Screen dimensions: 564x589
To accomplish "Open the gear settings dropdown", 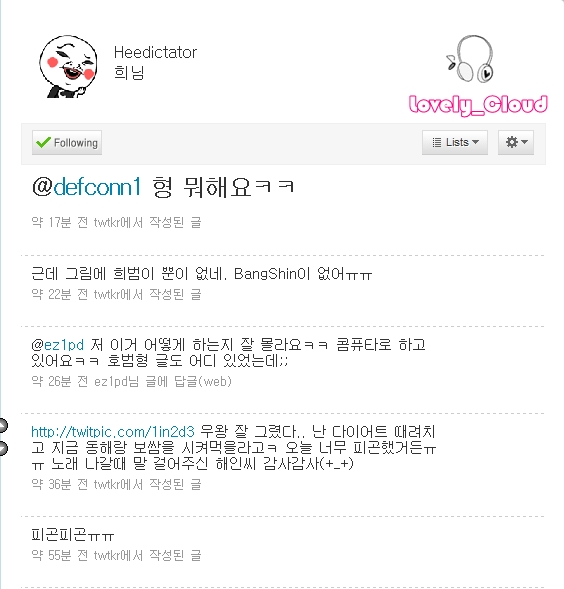I will point(516,142).
